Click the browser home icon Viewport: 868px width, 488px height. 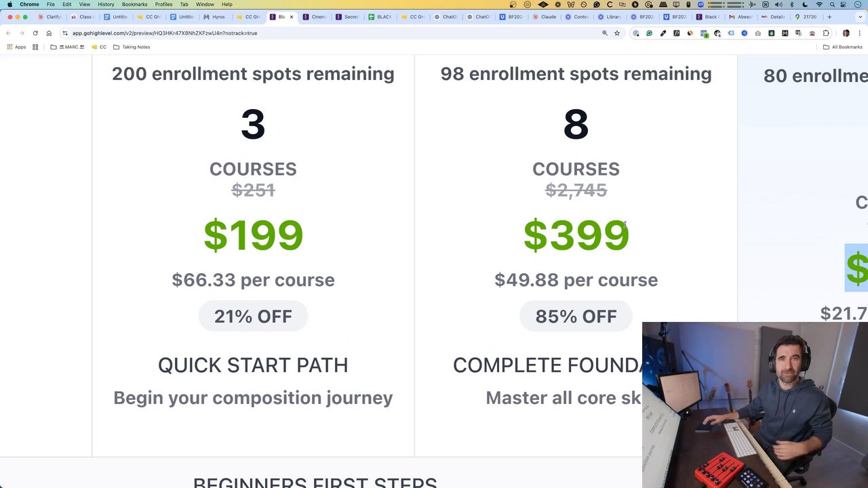49,33
